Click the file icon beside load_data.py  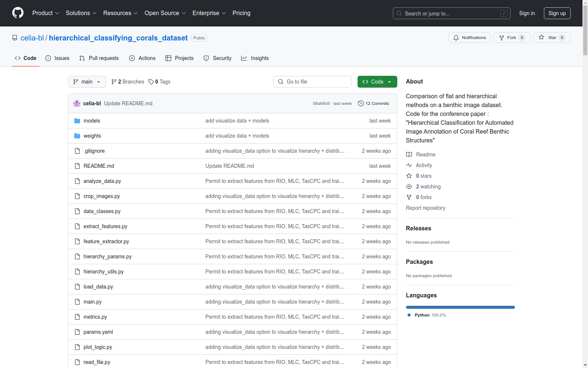tap(77, 287)
